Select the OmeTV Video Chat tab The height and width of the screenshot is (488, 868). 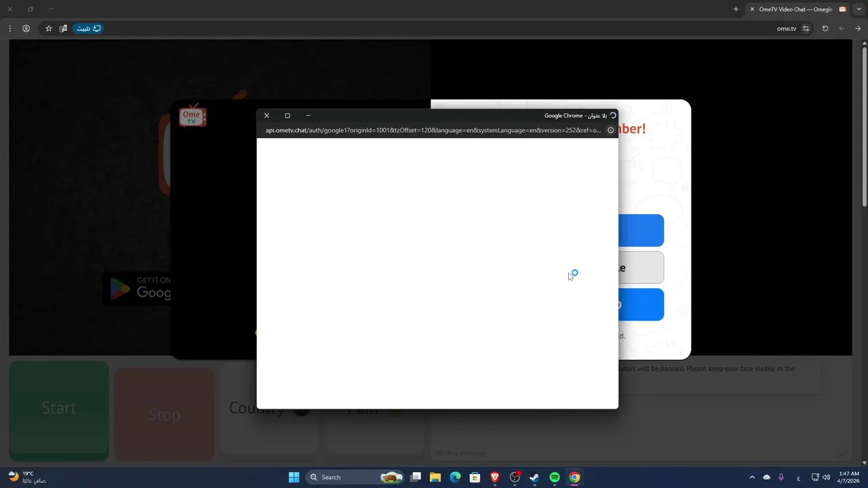(798, 9)
